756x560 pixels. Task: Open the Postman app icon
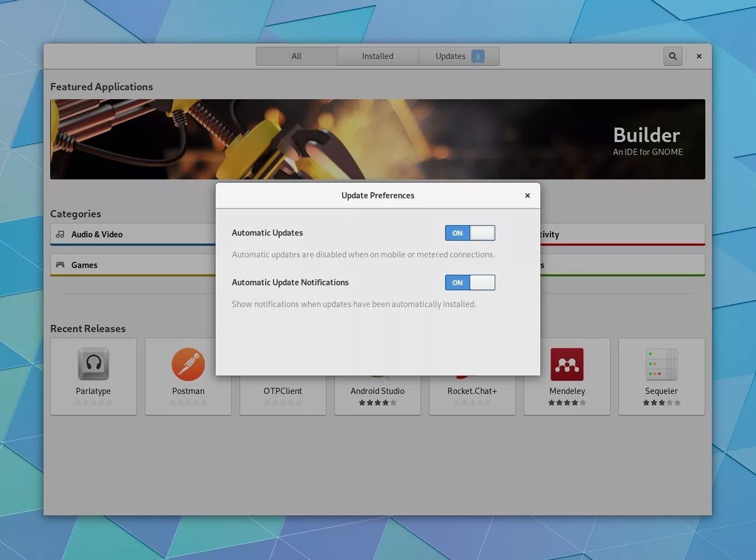coord(188,364)
